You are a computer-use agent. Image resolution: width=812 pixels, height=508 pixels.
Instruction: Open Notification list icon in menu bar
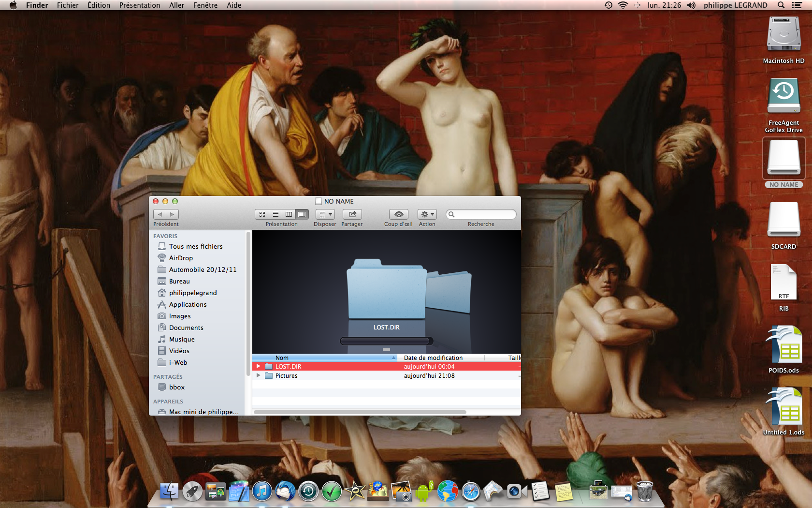tap(797, 5)
